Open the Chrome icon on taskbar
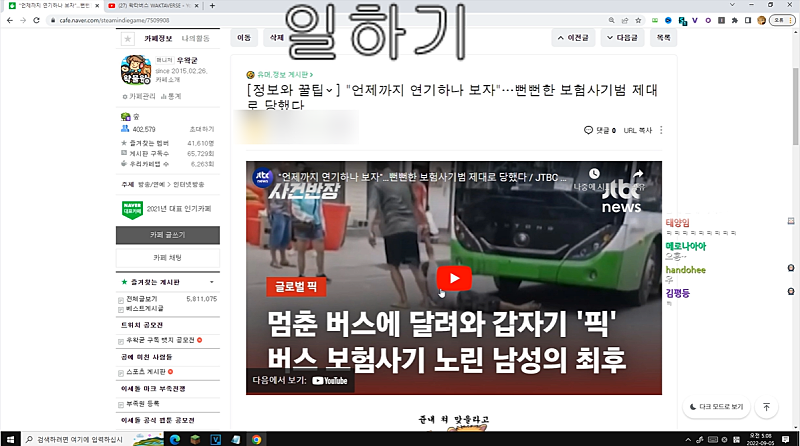 (x=256, y=439)
